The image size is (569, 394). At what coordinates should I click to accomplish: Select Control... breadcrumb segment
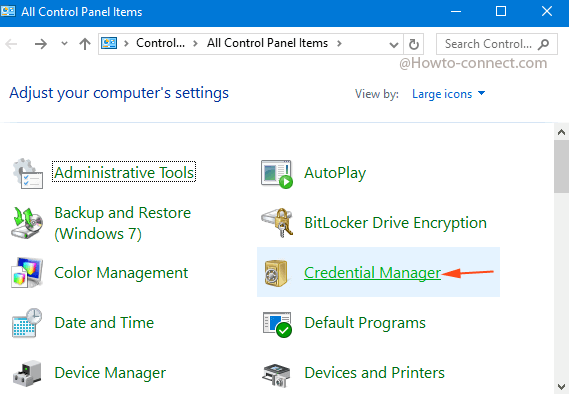tap(160, 43)
